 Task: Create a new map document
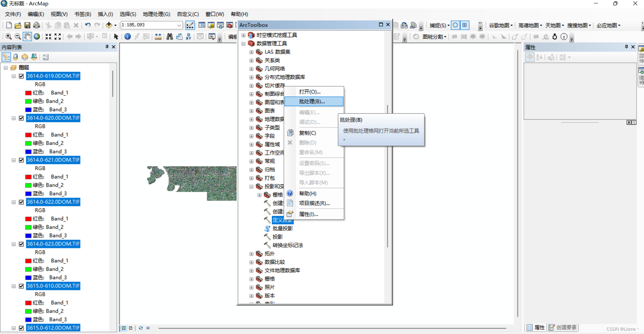(x=9, y=25)
